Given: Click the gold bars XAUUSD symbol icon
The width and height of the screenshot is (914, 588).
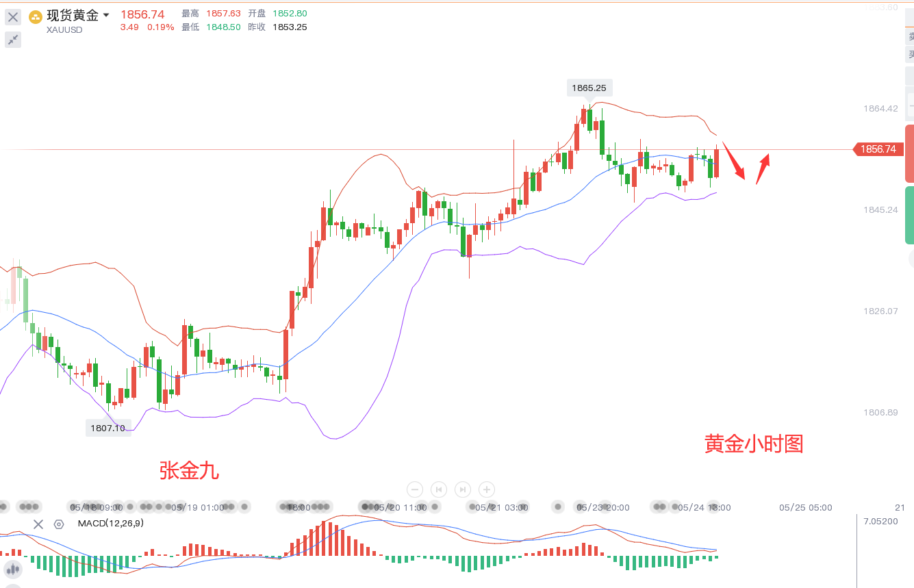Looking at the screenshot, I should click(35, 16).
